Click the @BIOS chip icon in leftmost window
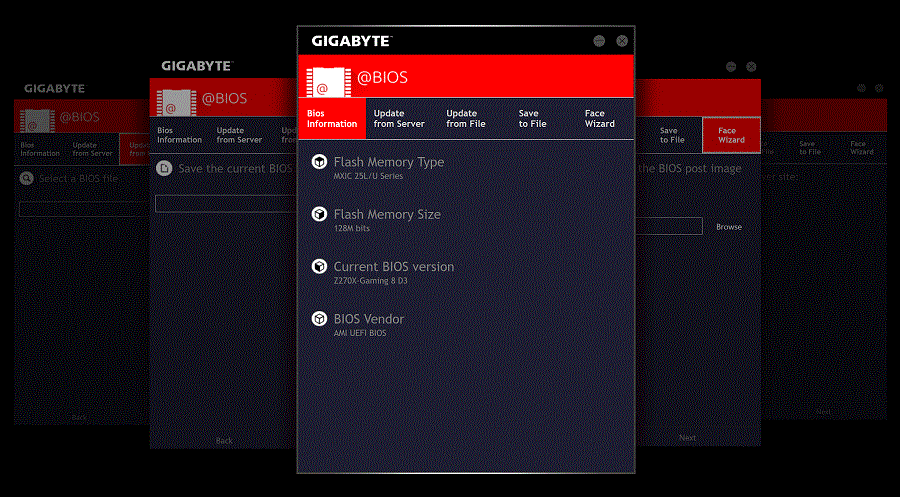Viewport: 900px width, 497px height. [x=37, y=121]
